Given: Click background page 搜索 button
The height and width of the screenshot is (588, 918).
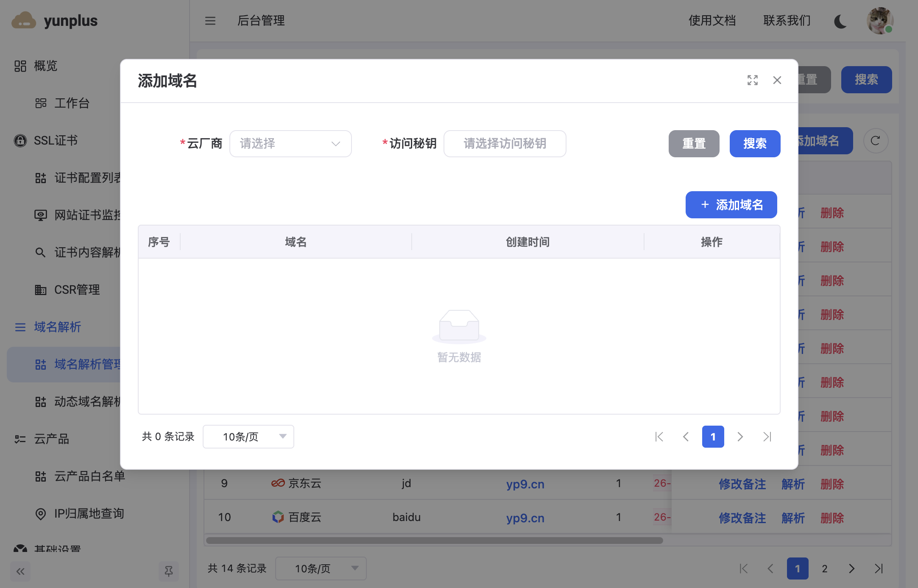Looking at the screenshot, I should tap(866, 79).
